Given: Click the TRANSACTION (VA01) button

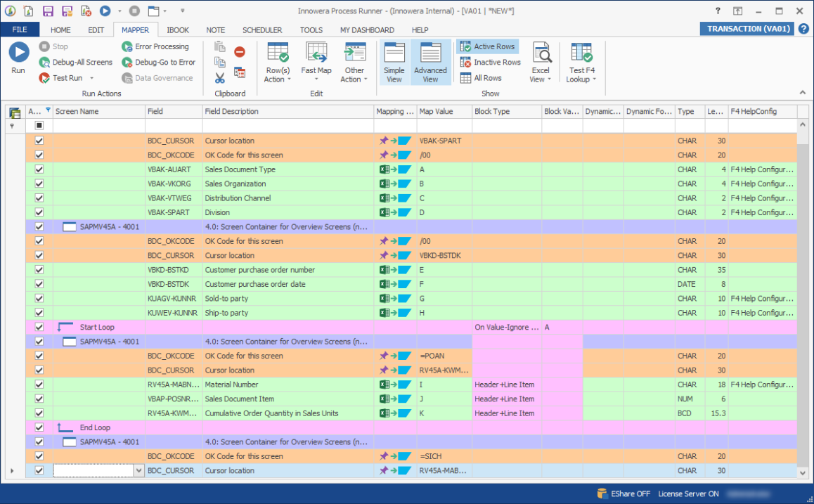Looking at the screenshot, I should point(748,29).
